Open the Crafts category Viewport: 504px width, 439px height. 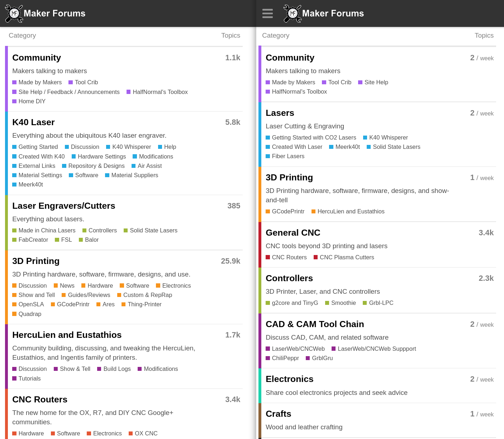(x=278, y=414)
